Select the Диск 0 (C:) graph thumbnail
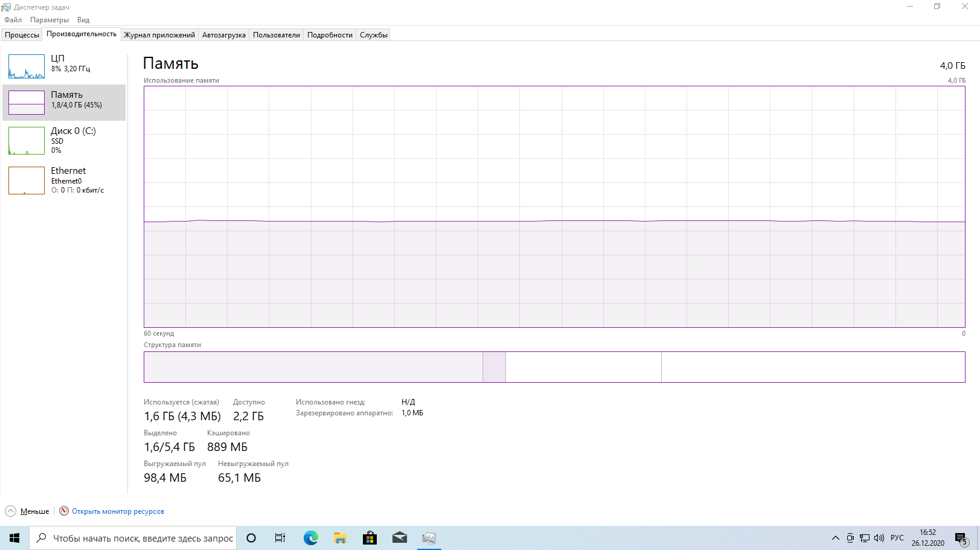The height and width of the screenshot is (550, 980). coord(27,141)
